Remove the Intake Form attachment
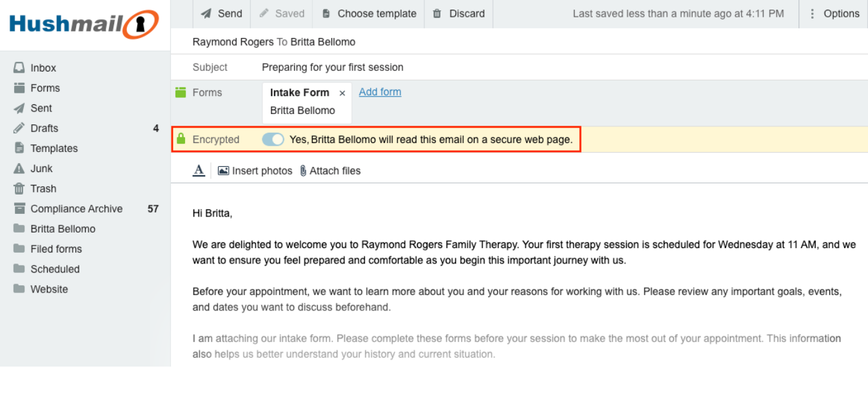This screenshot has height=393, width=868. (x=342, y=93)
